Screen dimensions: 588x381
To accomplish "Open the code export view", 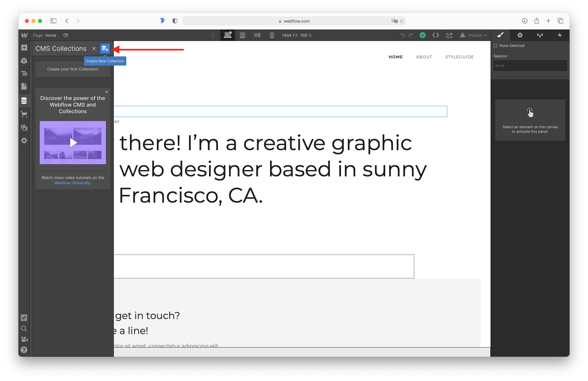I will point(436,35).
